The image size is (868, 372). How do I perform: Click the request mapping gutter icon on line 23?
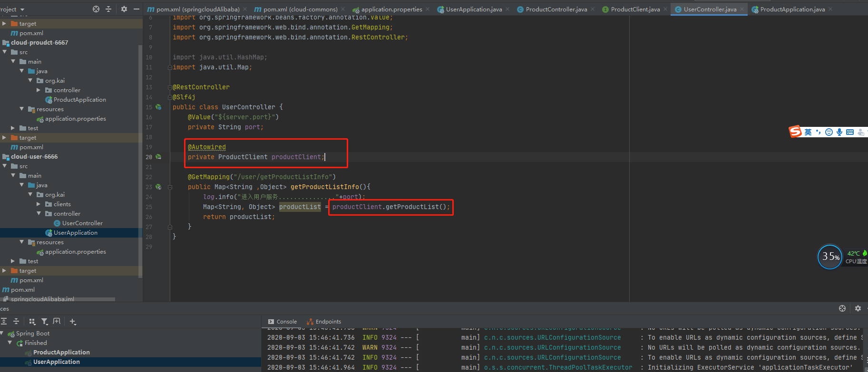pyautogui.click(x=158, y=187)
